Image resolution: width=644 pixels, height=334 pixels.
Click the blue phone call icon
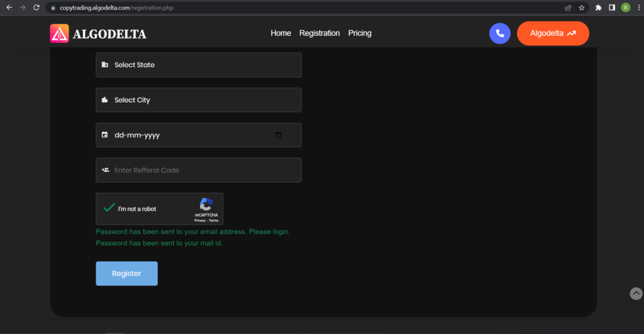point(500,33)
